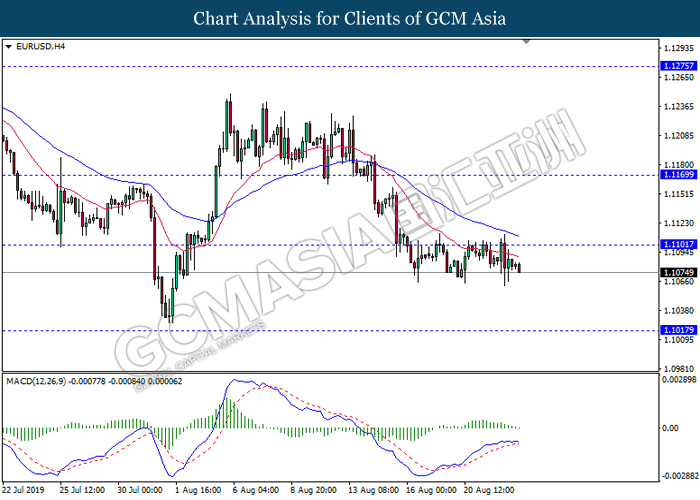Click the 1.12085 price axis value

tap(679, 136)
